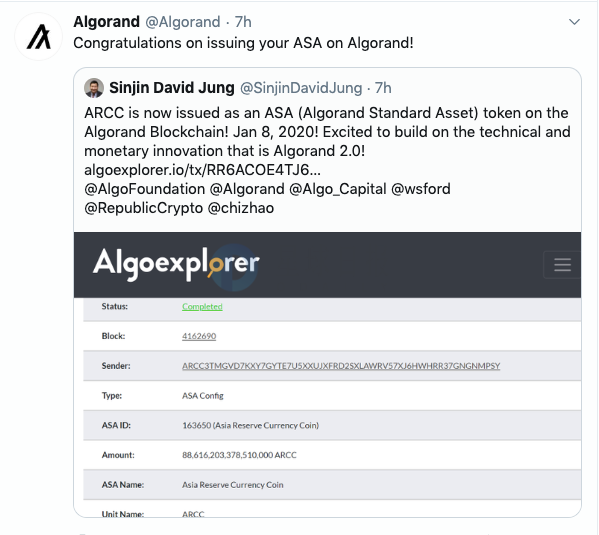
Task: Click the ASA ID 163650 row value
Action: click(x=251, y=425)
